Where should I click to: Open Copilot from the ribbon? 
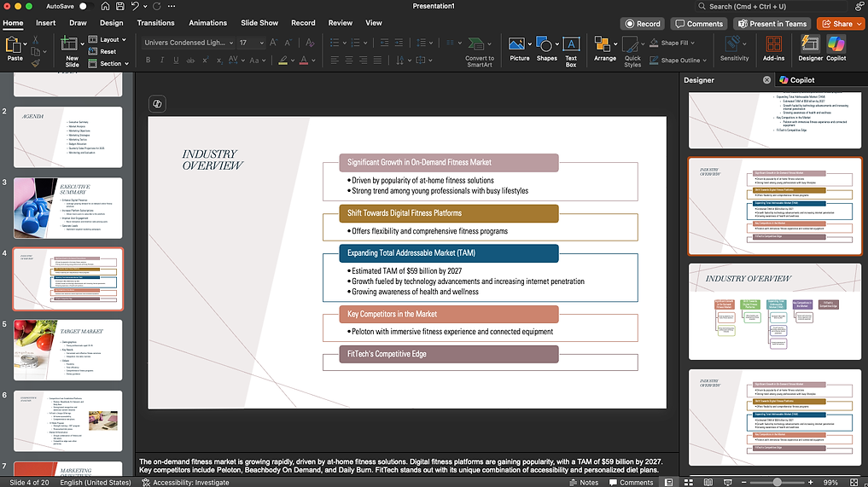[x=836, y=48]
